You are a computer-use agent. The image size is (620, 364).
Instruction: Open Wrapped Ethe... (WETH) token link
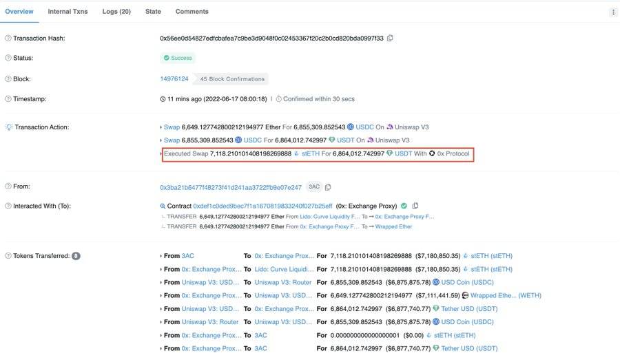pos(506,295)
